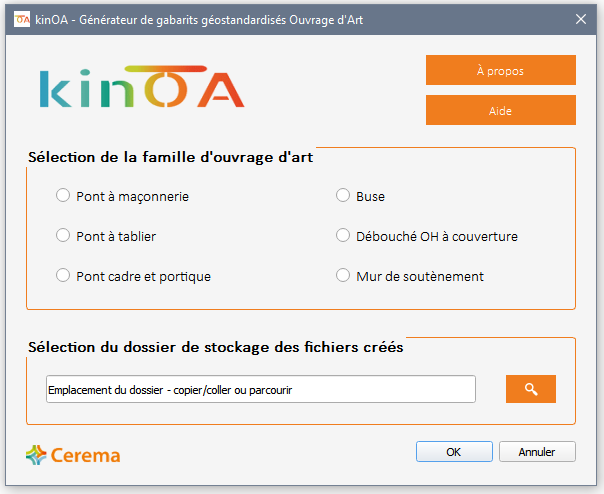Select "Mur de soutènement" radio button

tap(343, 276)
